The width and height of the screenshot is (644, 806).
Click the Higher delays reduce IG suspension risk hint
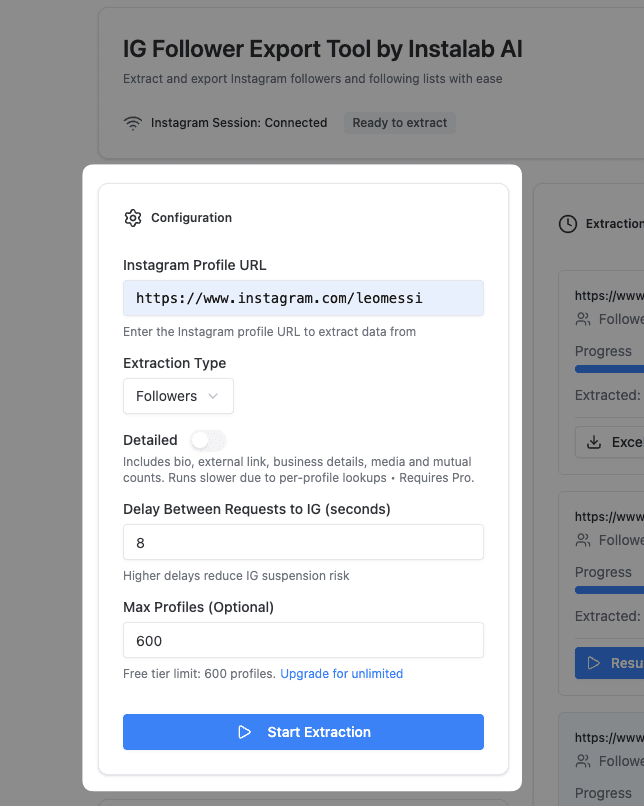click(x=236, y=576)
